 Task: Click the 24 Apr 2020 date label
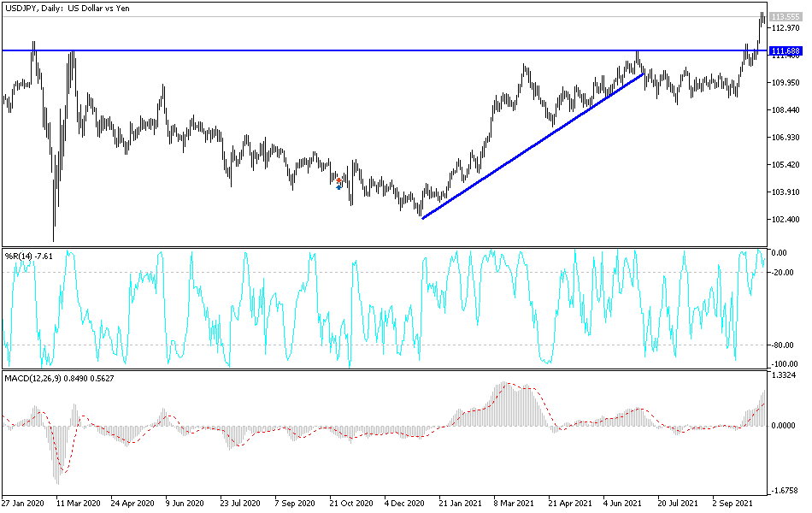click(x=132, y=503)
